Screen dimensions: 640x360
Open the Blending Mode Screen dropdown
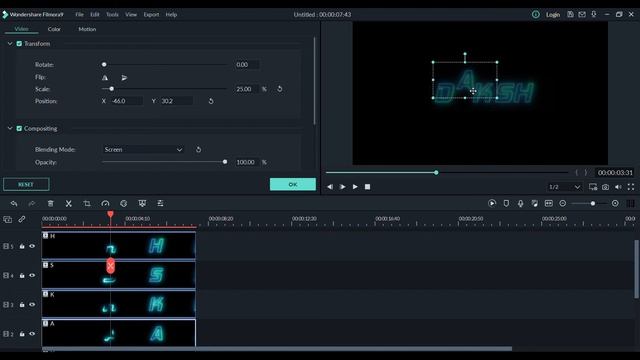[x=143, y=149]
